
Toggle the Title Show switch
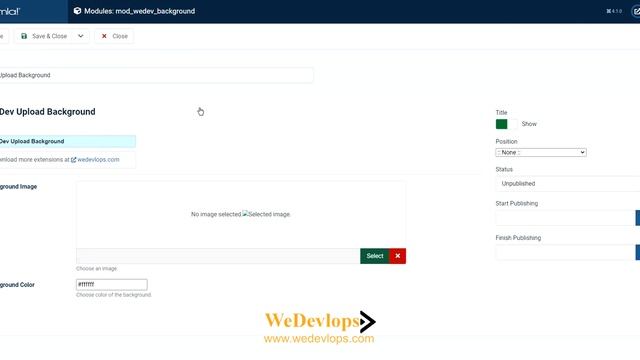coord(507,124)
